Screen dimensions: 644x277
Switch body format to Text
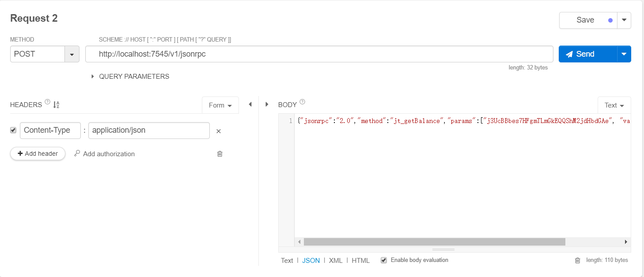(287, 261)
